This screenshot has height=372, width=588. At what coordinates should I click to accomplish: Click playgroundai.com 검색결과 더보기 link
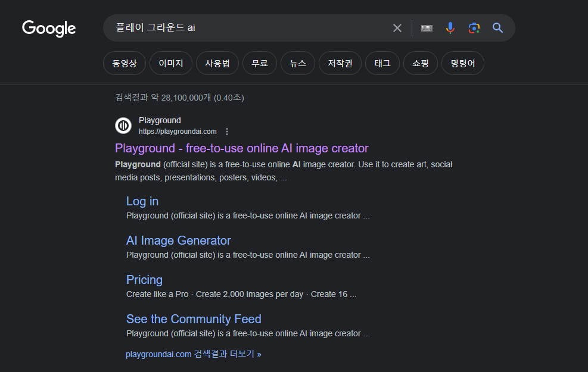194,354
